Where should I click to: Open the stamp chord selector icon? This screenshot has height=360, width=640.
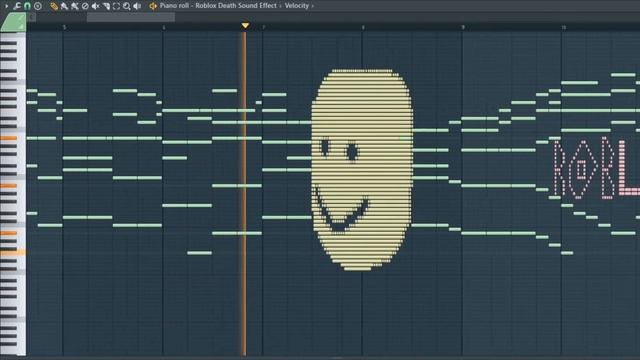[38, 6]
